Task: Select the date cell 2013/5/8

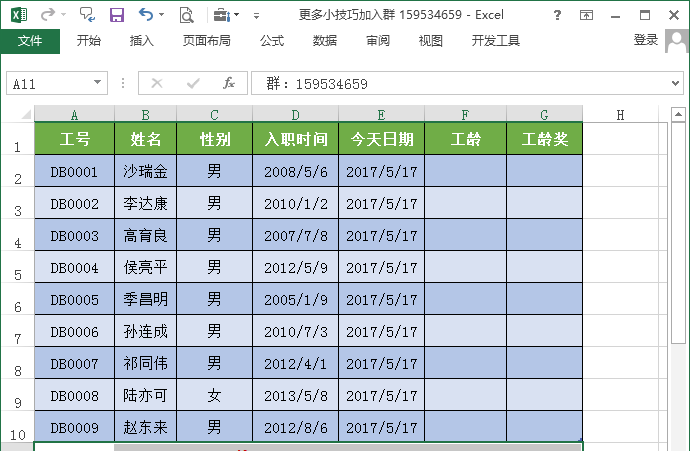Action: coord(295,395)
